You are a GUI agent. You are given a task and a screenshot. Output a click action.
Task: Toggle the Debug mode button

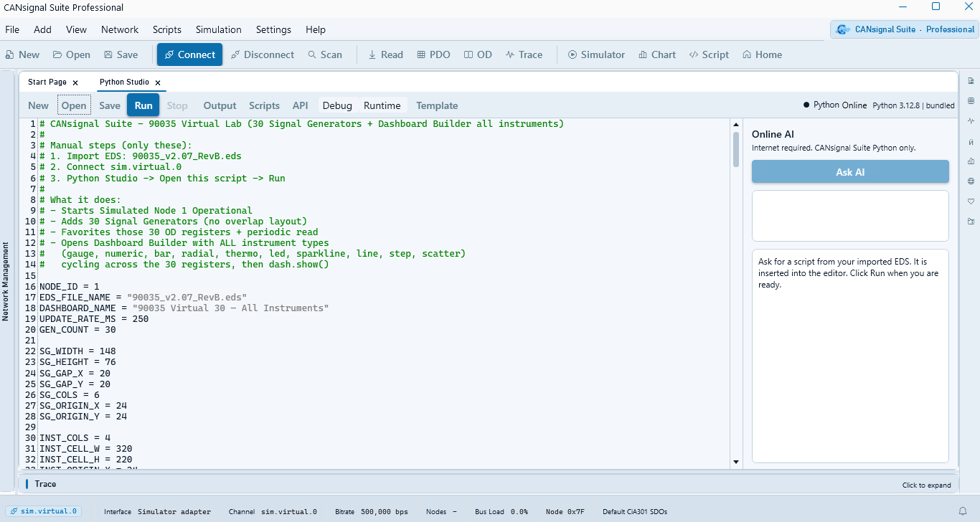click(337, 105)
